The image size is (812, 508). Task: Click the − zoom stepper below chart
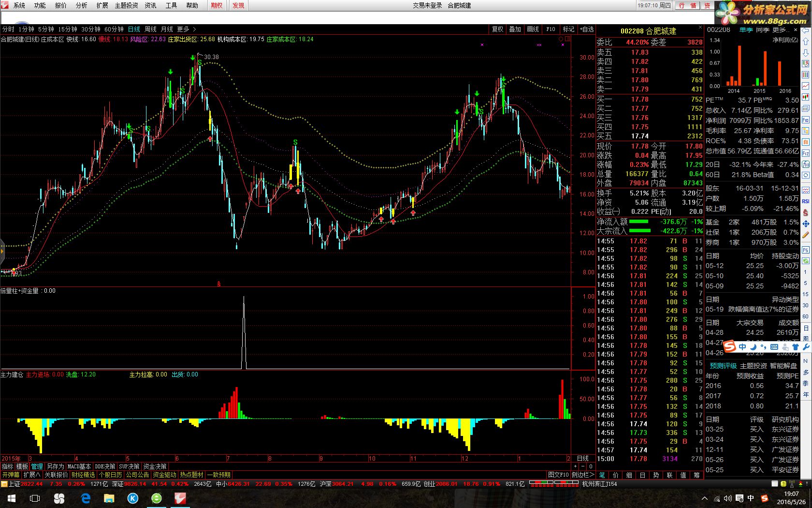click(583, 466)
